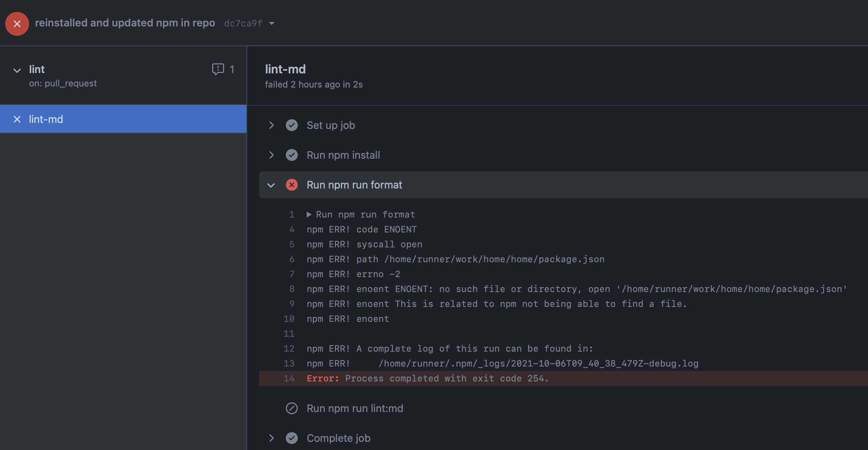Expand the Set up job step chevron
Screen dimensions: 868x450
[271, 125]
